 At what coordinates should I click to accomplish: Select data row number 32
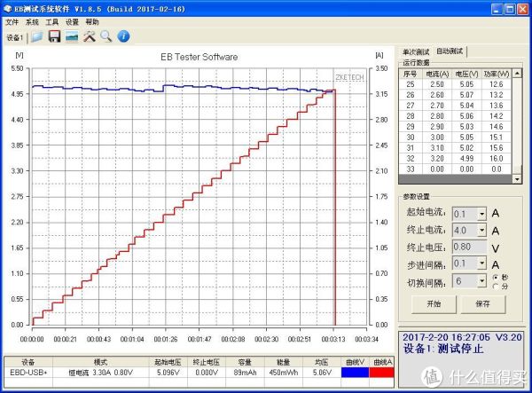click(456, 159)
